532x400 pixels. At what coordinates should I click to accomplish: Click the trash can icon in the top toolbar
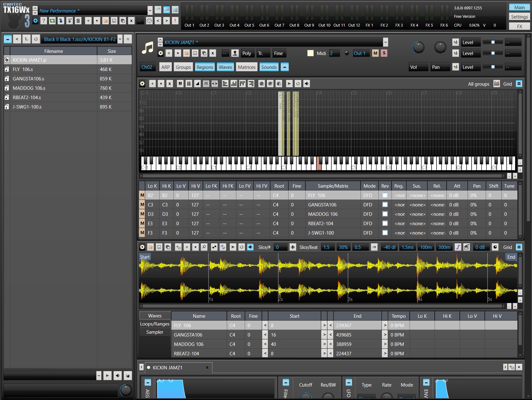78,21
